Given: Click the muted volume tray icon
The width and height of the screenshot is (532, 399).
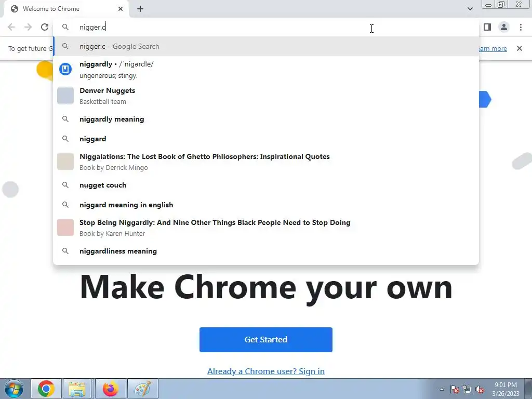Looking at the screenshot, I should [480, 389].
